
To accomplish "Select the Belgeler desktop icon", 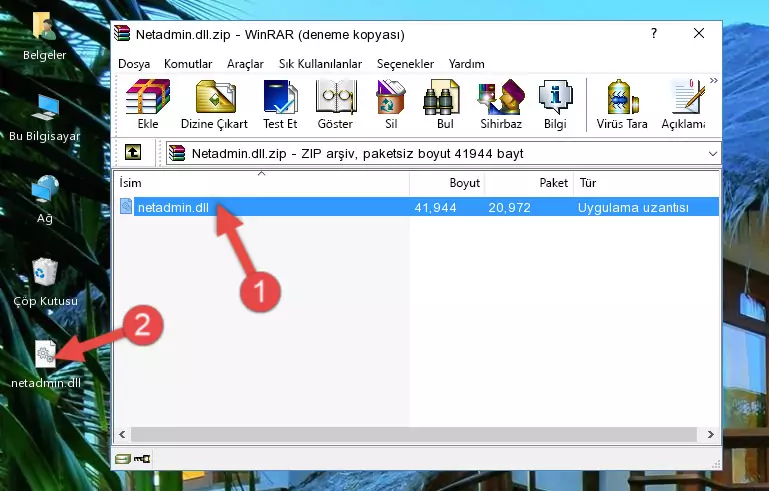I will pyautogui.click(x=45, y=36).
